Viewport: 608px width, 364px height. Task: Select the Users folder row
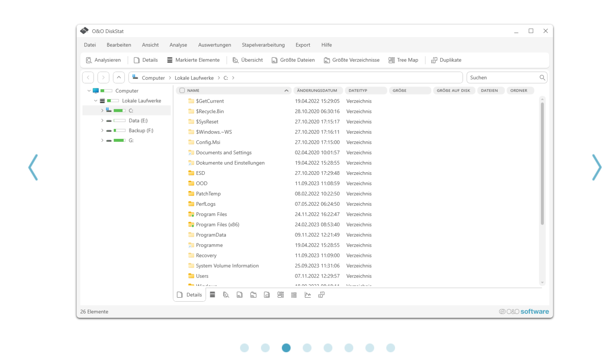(x=357, y=276)
